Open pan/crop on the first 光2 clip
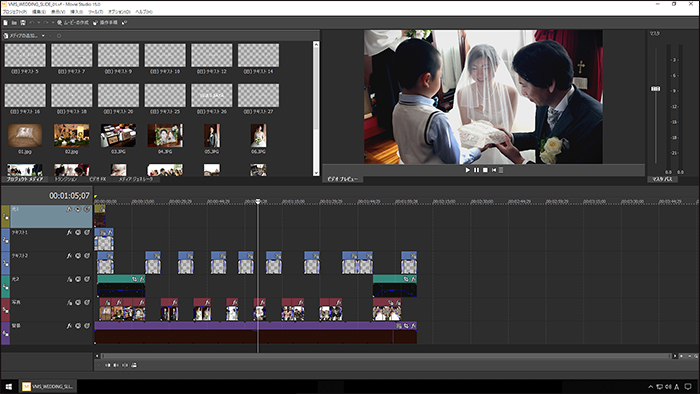The height and width of the screenshot is (394, 700). (134, 279)
